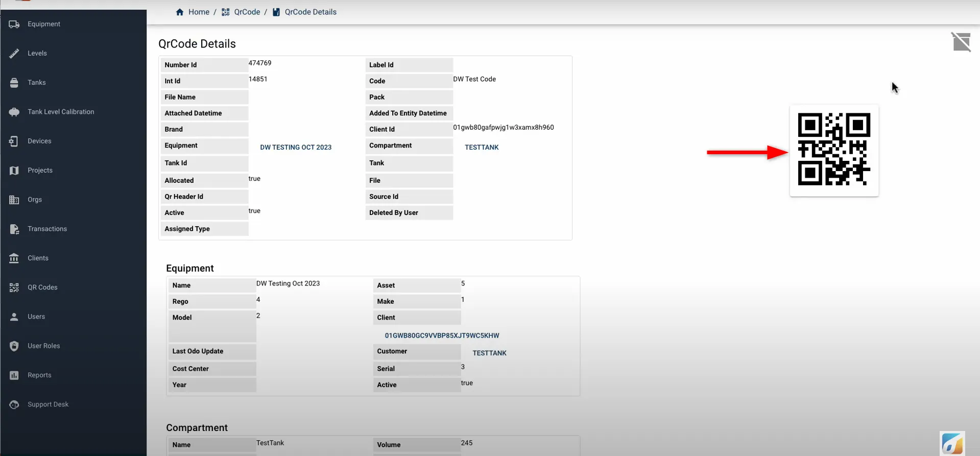Open Tank Level Calibration menu item

(61, 112)
